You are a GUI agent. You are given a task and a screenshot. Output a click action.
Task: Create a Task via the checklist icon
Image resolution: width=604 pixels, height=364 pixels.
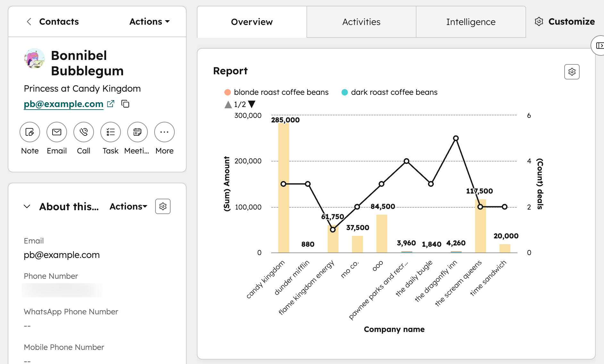(111, 132)
